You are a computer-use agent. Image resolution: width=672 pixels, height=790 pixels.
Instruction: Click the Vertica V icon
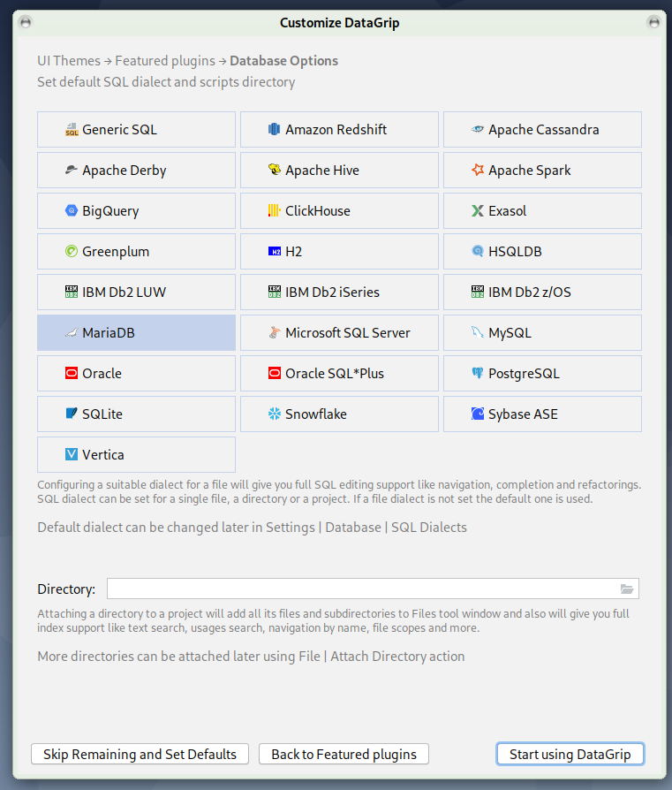point(72,454)
